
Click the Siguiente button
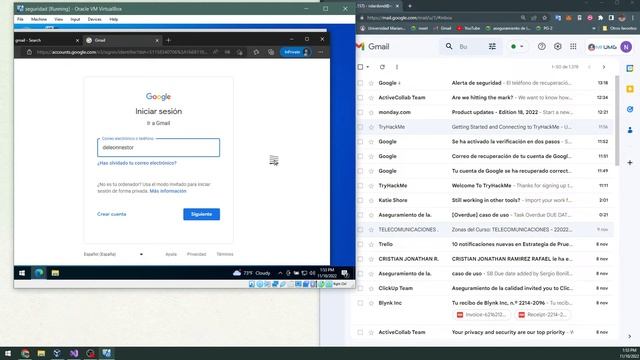coord(201,214)
